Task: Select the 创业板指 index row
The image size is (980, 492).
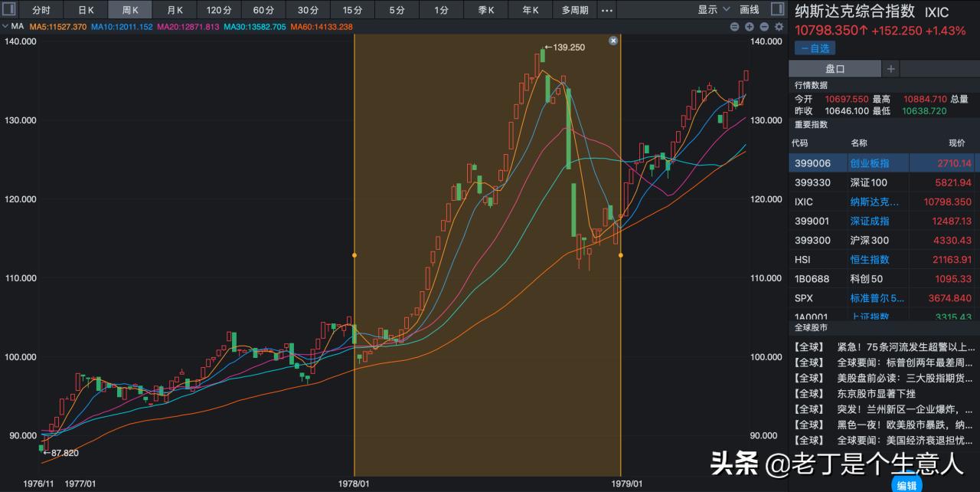Action: click(x=869, y=163)
